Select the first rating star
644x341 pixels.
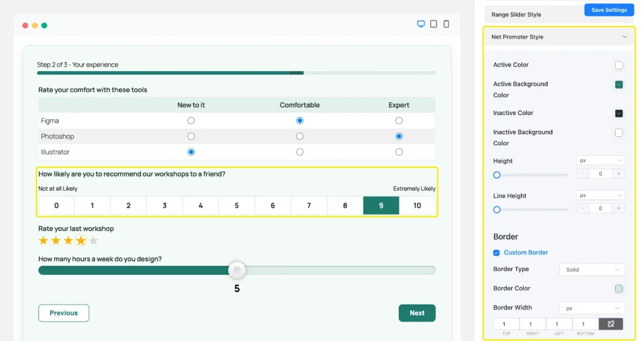(43, 240)
